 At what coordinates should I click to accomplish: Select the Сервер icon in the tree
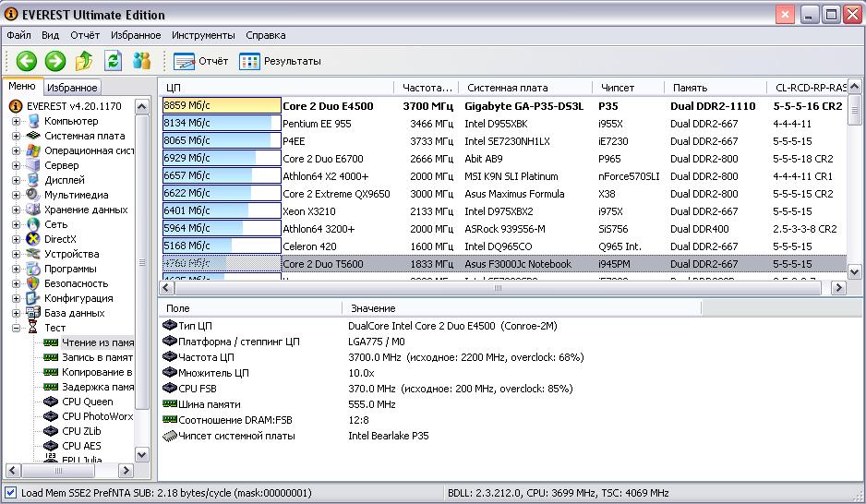tap(34, 165)
